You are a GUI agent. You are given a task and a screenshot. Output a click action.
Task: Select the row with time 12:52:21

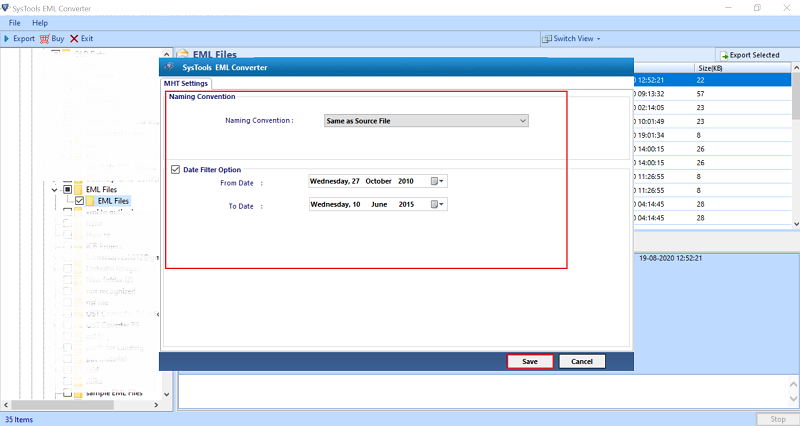[x=713, y=80]
